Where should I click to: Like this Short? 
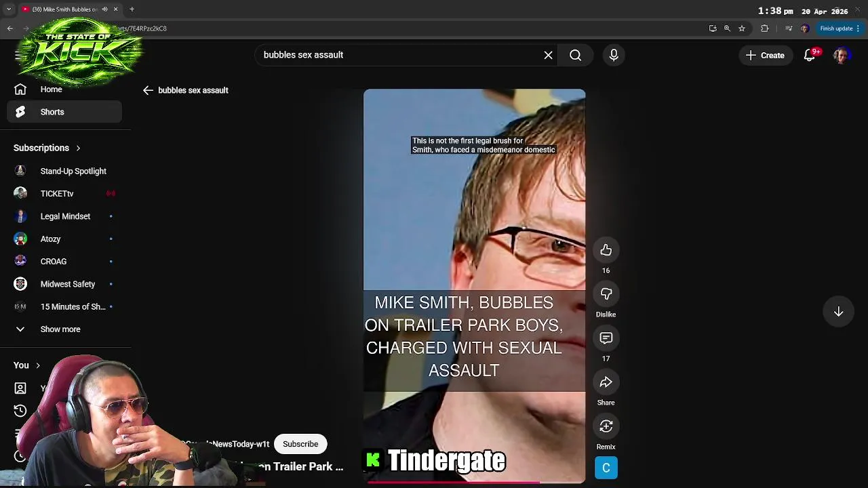point(606,250)
